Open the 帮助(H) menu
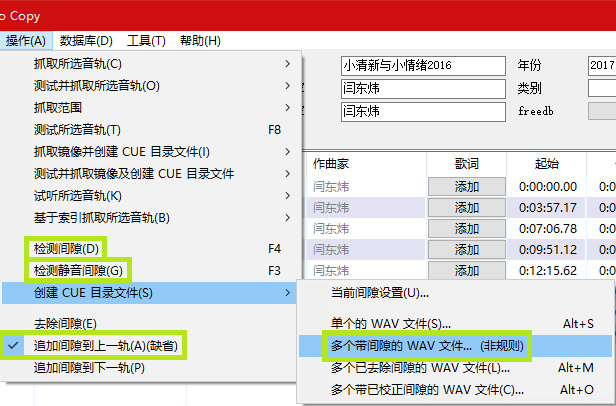The width and height of the screenshot is (616, 406). coord(200,40)
